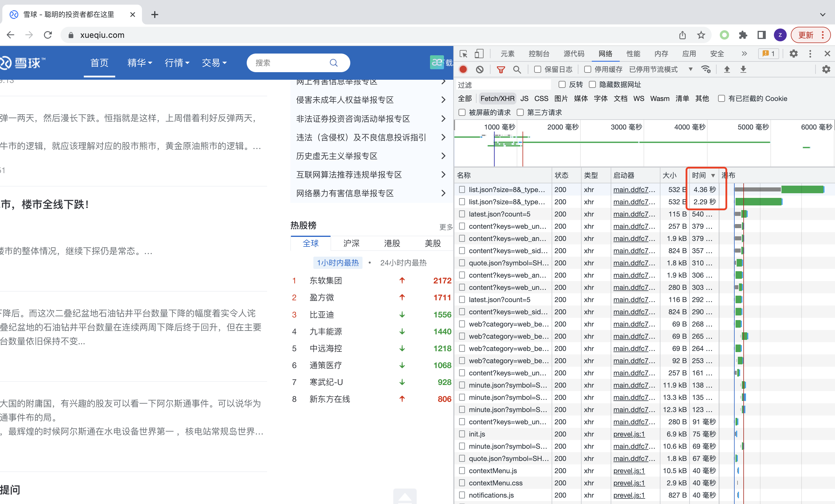Select the 沪深 tab in 热股榜
The width and height of the screenshot is (835, 504).
click(x=351, y=243)
